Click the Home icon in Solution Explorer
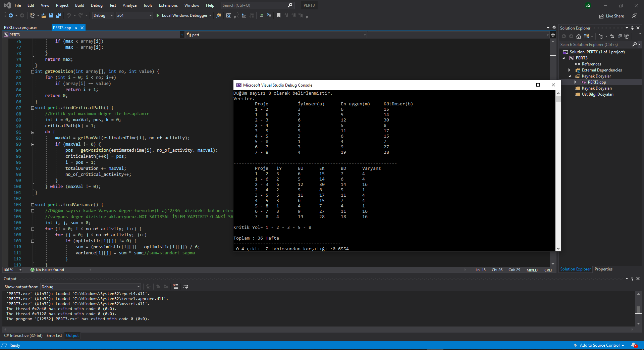 578,36
